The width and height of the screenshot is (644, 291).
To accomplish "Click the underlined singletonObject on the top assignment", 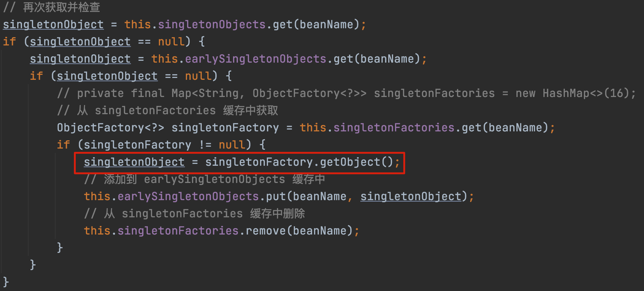I will (53, 25).
